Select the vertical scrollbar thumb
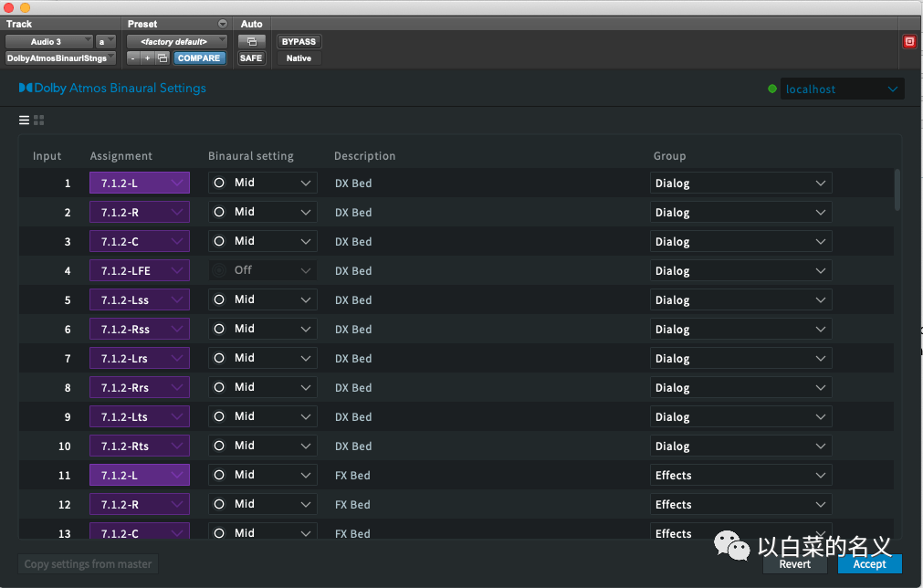The width and height of the screenshot is (923, 588). [x=897, y=190]
